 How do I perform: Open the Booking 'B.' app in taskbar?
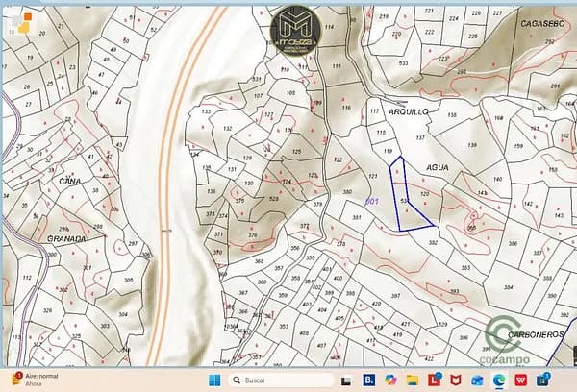point(369,380)
